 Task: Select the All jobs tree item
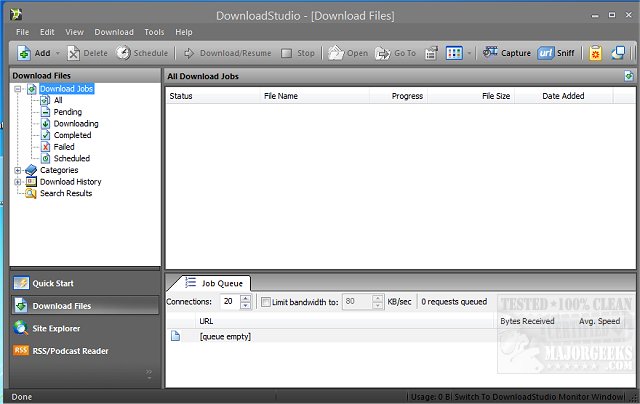coord(58,100)
